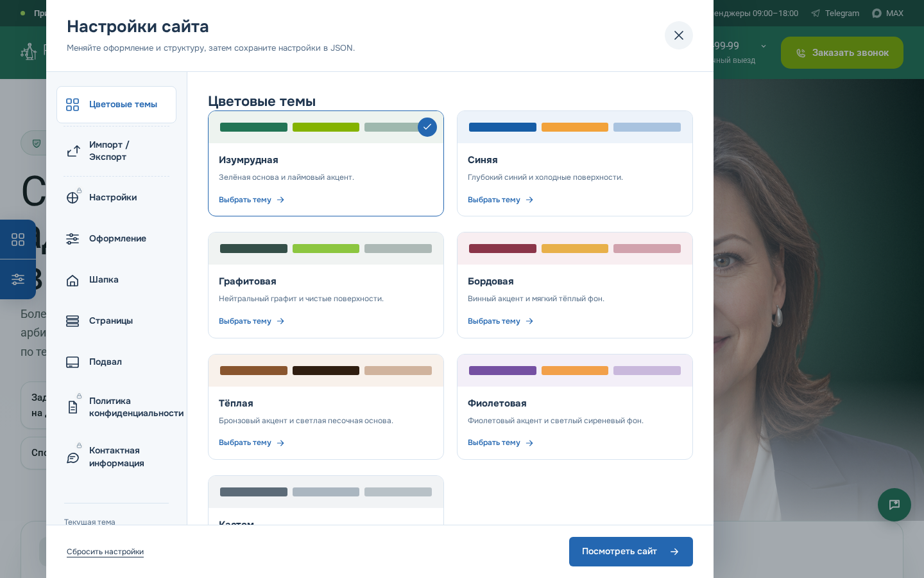Click the brown swatch of Тёплая theme

click(253, 371)
